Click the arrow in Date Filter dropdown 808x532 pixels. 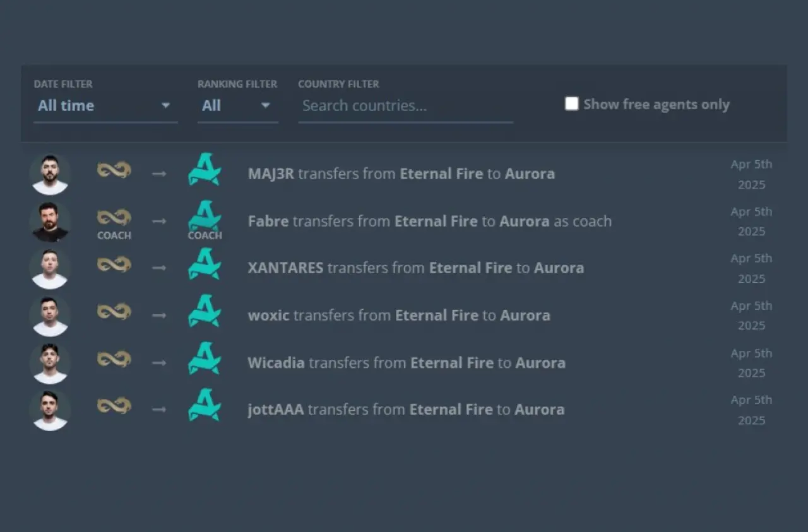click(165, 106)
